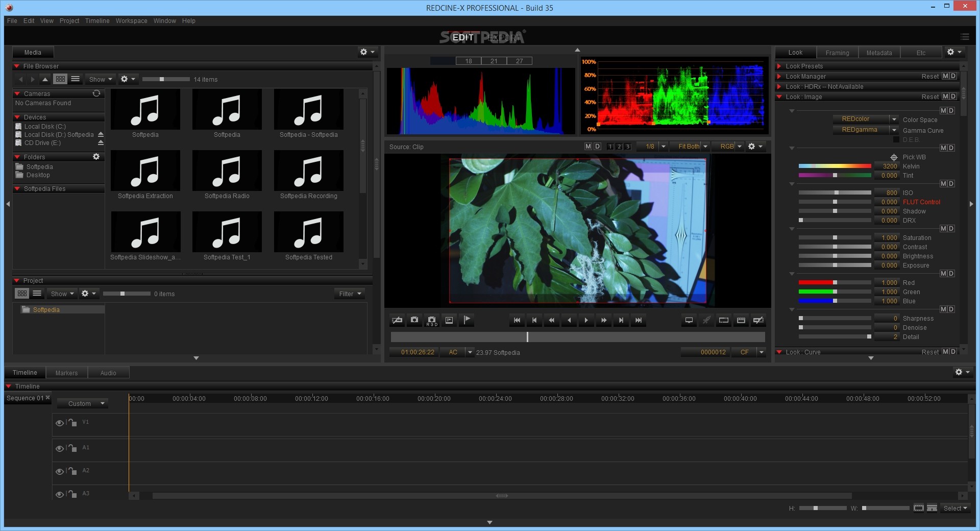
Task: Toggle visibility of the A3 track
Action: pyautogui.click(x=59, y=494)
